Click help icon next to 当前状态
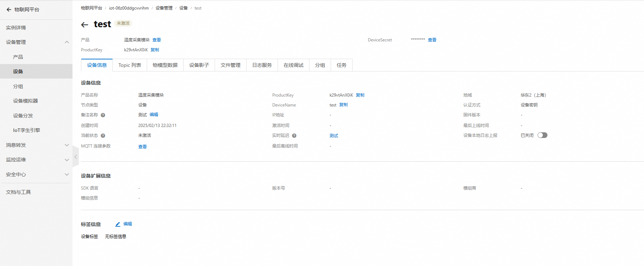644x266 pixels. [x=103, y=135]
